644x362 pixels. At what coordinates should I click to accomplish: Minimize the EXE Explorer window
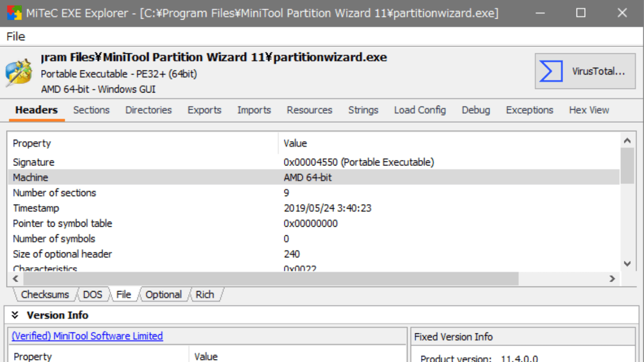[x=539, y=13]
